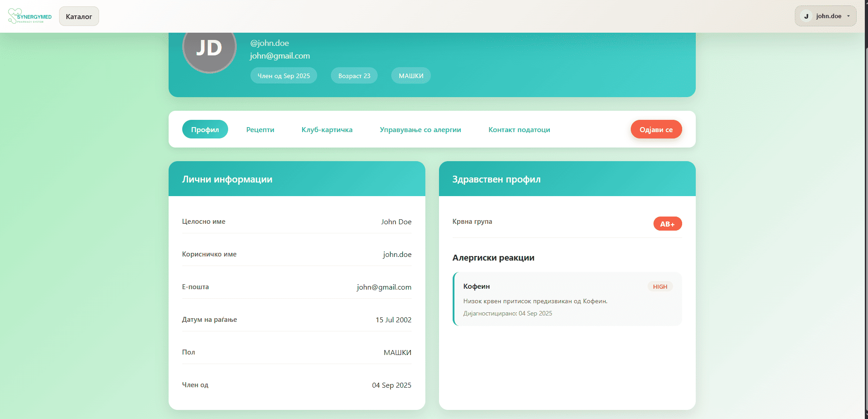Viewport: 868px width, 419px height.
Task: Open the Каталог page
Action: coord(79,16)
